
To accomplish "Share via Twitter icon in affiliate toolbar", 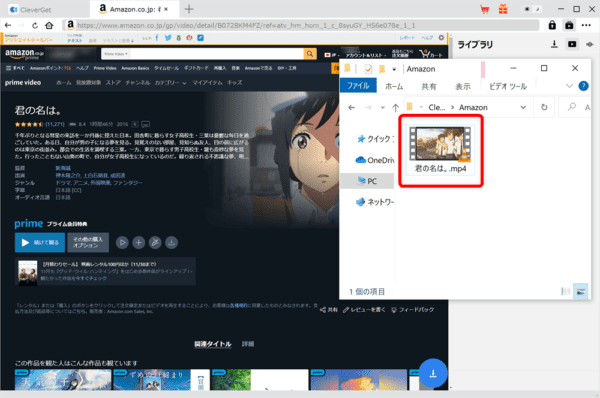I will point(168,38).
